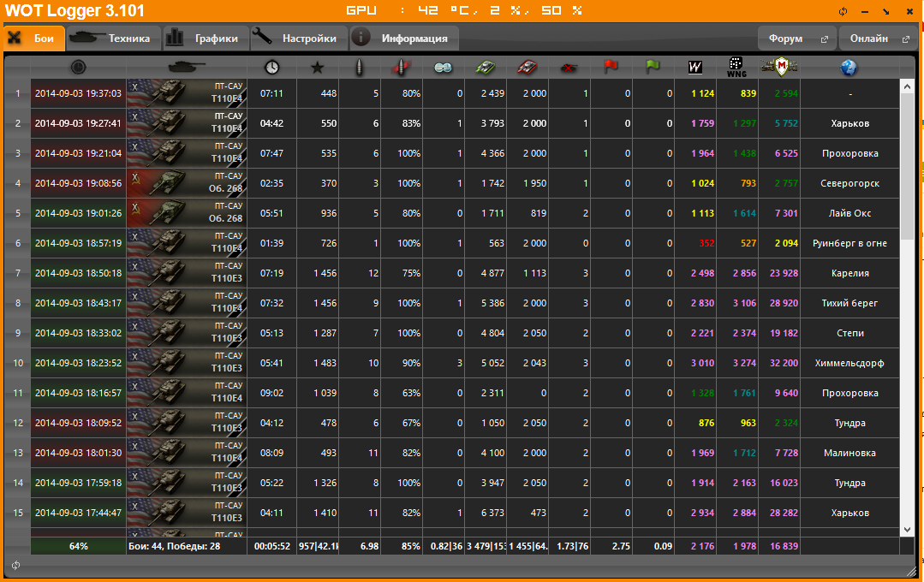Viewport: 924px width, 582px height.
Task: Click the red-tipped shell hit-rate column header
Action: pos(402,68)
